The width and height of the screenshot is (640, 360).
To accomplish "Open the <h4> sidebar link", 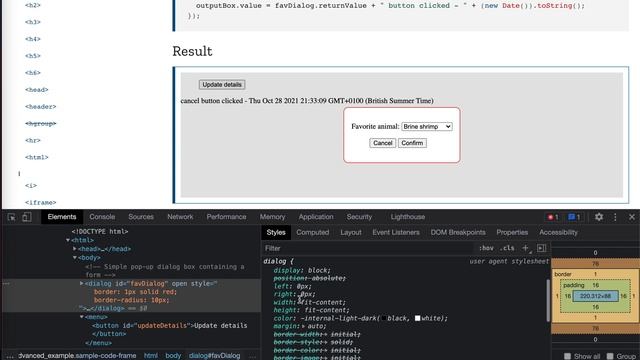I will point(33,39).
